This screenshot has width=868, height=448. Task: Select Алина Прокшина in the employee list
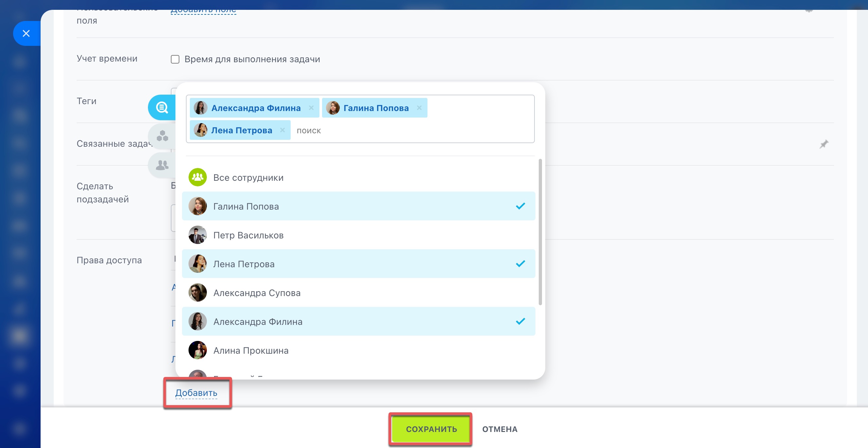click(358, 351)
